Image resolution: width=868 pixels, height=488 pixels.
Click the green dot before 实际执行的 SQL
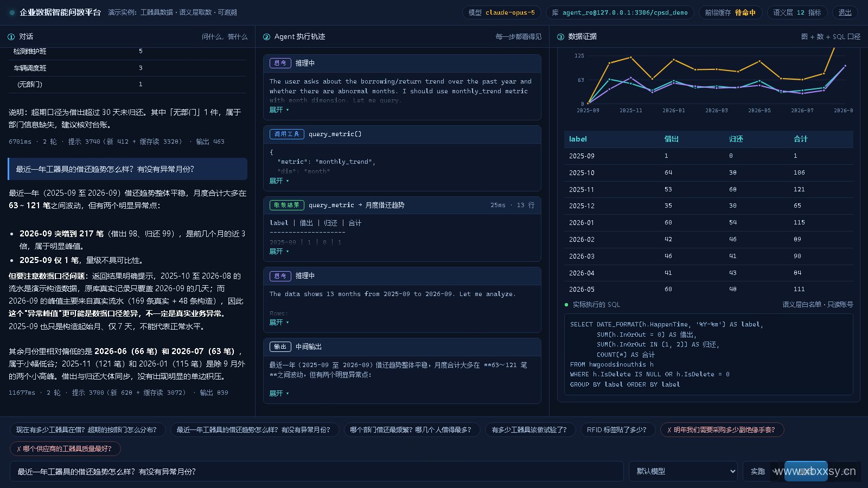566,305
